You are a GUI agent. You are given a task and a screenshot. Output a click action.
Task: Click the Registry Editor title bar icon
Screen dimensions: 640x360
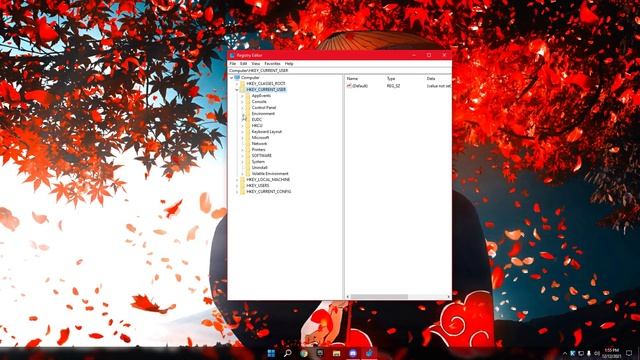point(232,55)
